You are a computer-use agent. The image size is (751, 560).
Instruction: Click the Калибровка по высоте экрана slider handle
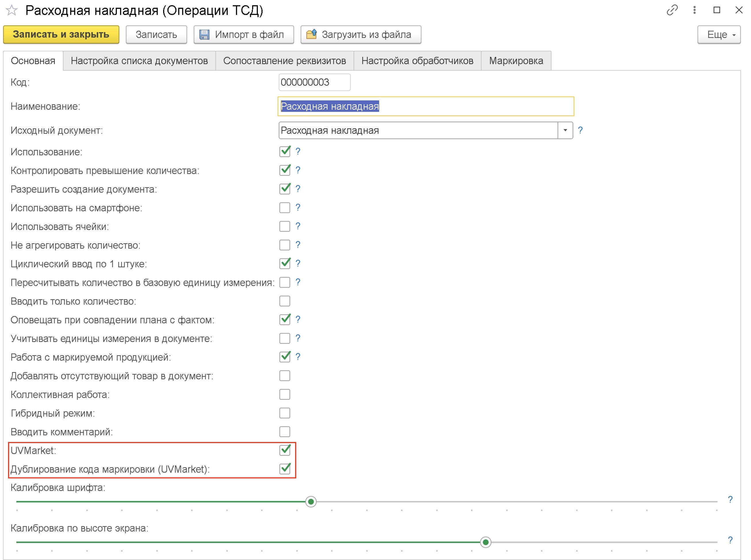[x=485, y=542]
